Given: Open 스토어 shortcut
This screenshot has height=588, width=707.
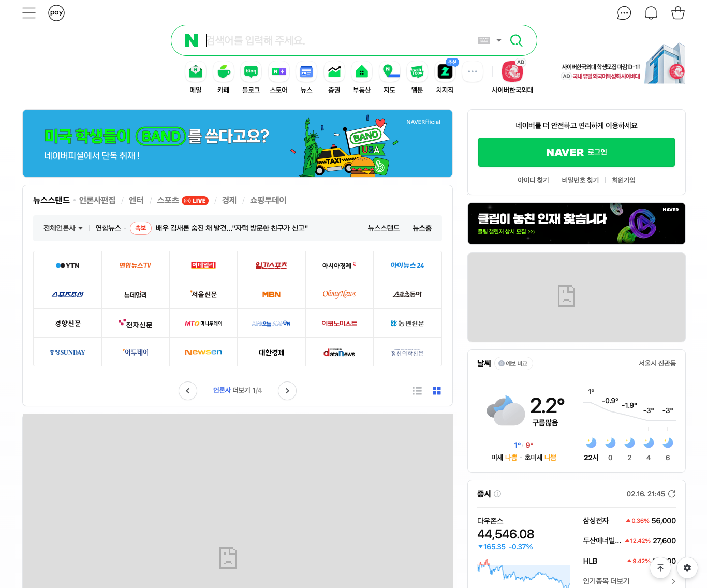Looking at the screenshot, I should (x=279, y=78).
